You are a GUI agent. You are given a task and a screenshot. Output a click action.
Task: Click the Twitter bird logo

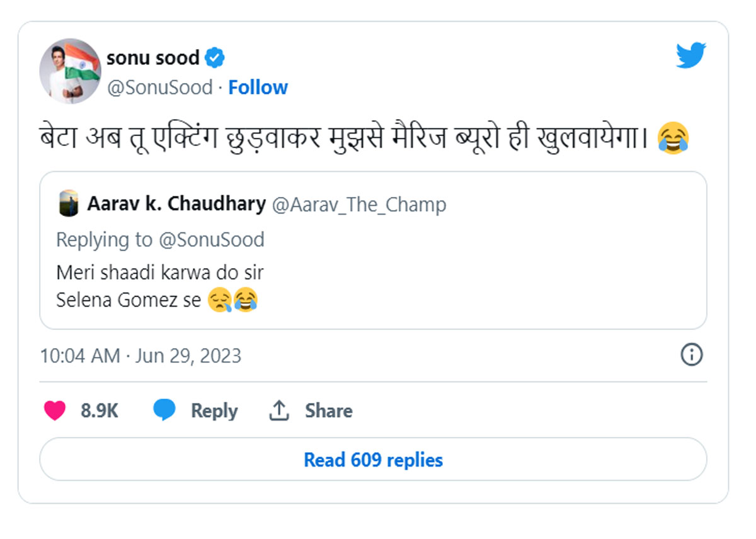pyautogui.click(x=691, y=55)
